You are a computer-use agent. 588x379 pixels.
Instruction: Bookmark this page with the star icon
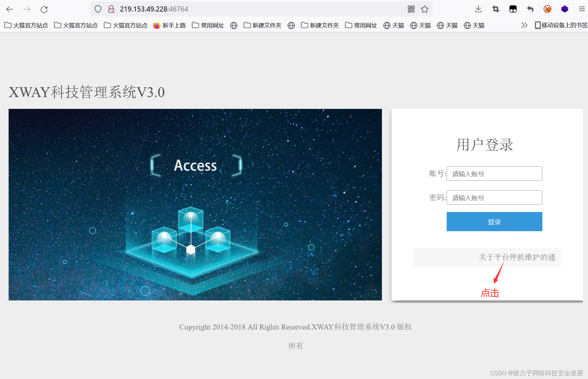coord(425,9)
